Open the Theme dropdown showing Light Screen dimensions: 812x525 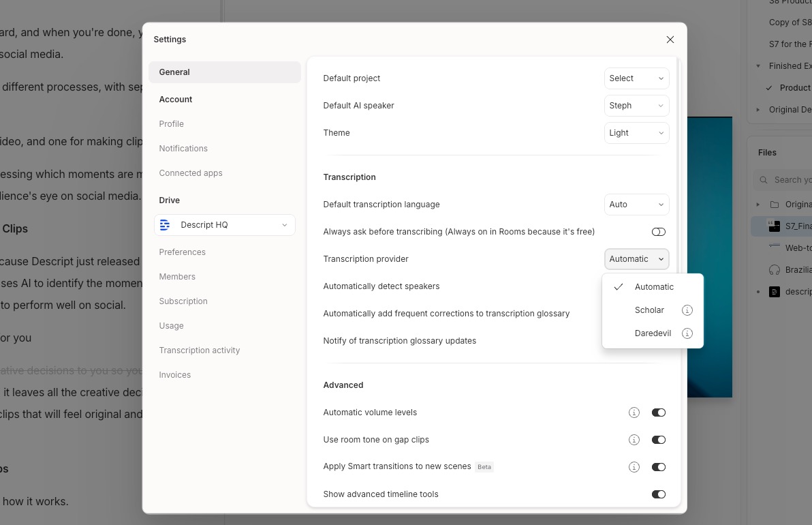pyautogui.click(x=636, y=133)
